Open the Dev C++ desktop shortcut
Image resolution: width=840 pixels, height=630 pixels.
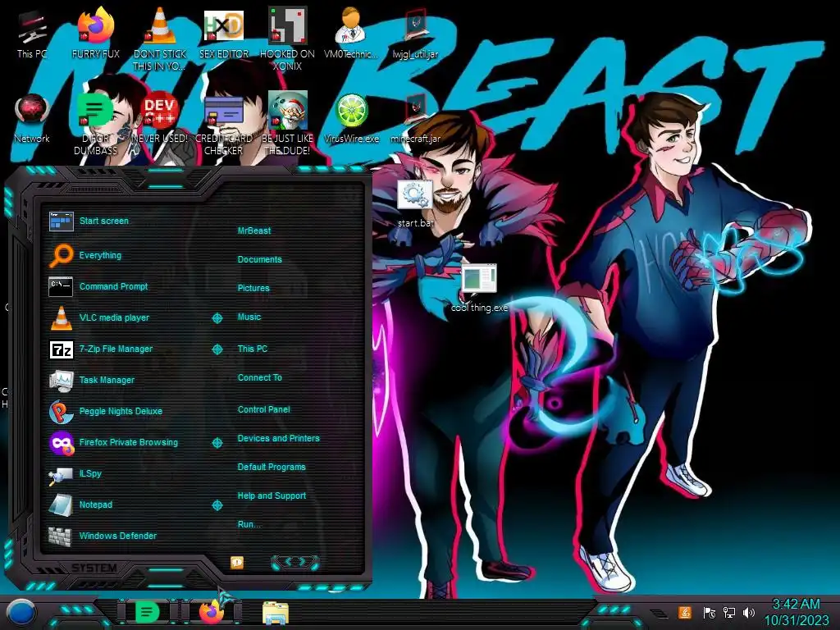coord(160,118)
